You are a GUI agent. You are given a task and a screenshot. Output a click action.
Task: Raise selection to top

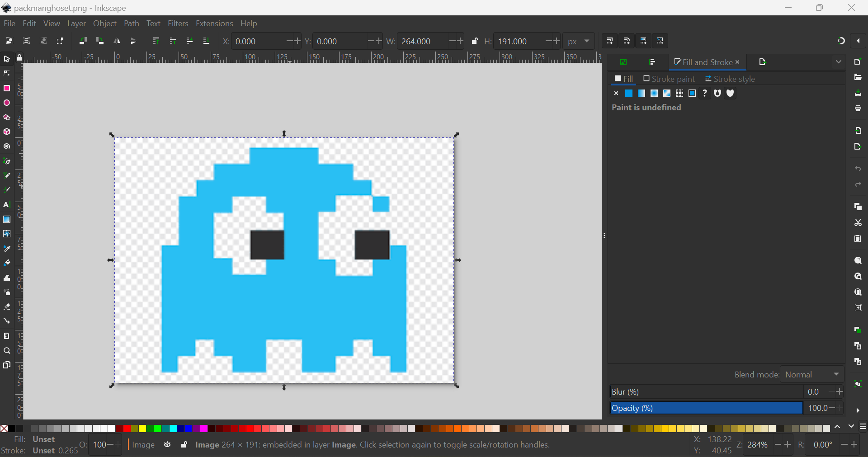point(156,41)
